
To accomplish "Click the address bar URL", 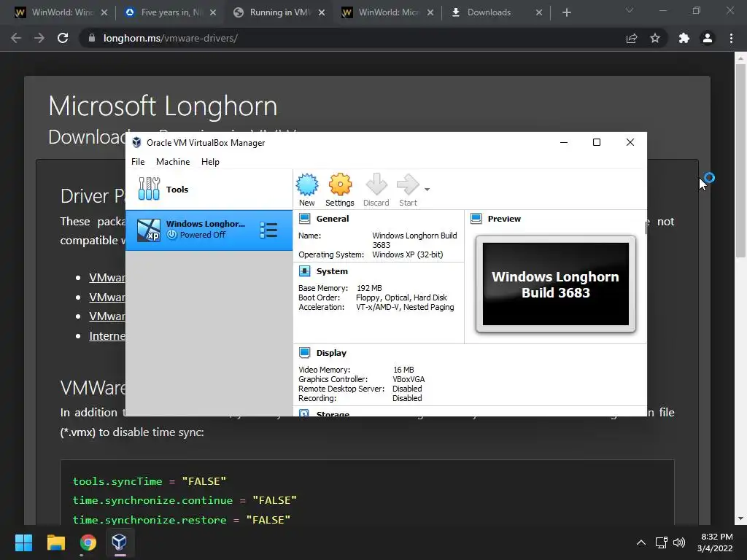I will pos(170,38).
